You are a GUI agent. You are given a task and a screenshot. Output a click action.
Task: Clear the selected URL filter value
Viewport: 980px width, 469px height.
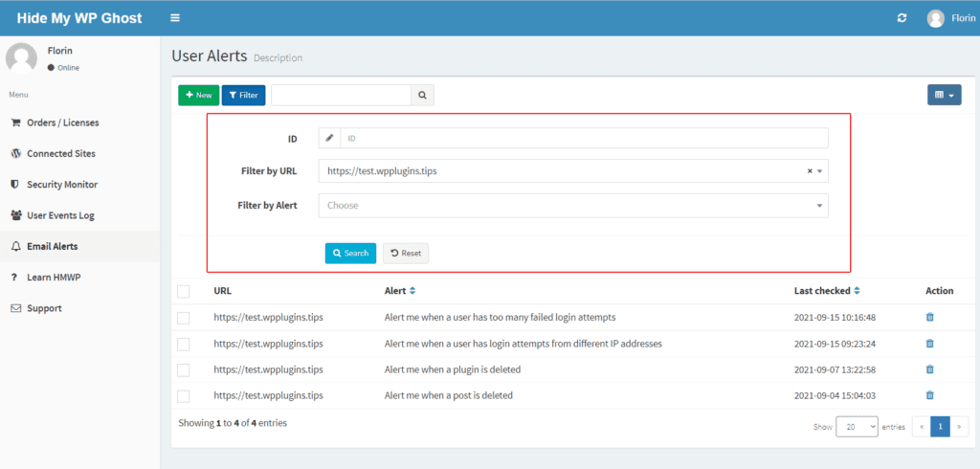point(810,171)
